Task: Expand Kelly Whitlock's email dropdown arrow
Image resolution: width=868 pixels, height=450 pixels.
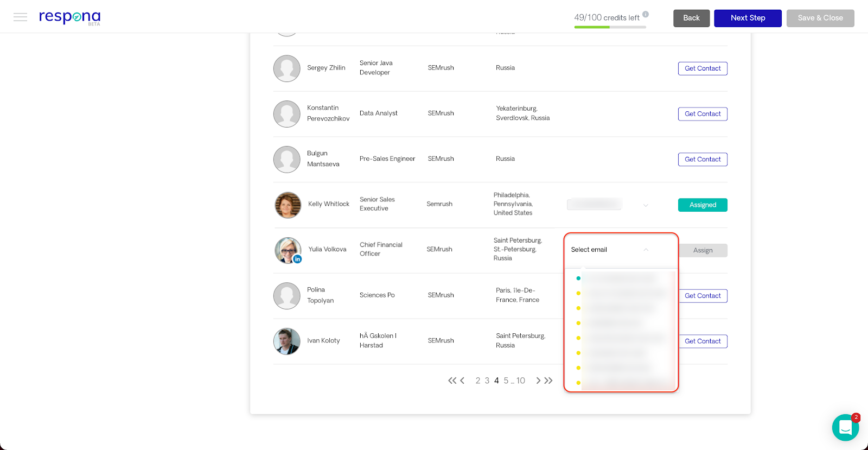Action: tap(646, 205)
